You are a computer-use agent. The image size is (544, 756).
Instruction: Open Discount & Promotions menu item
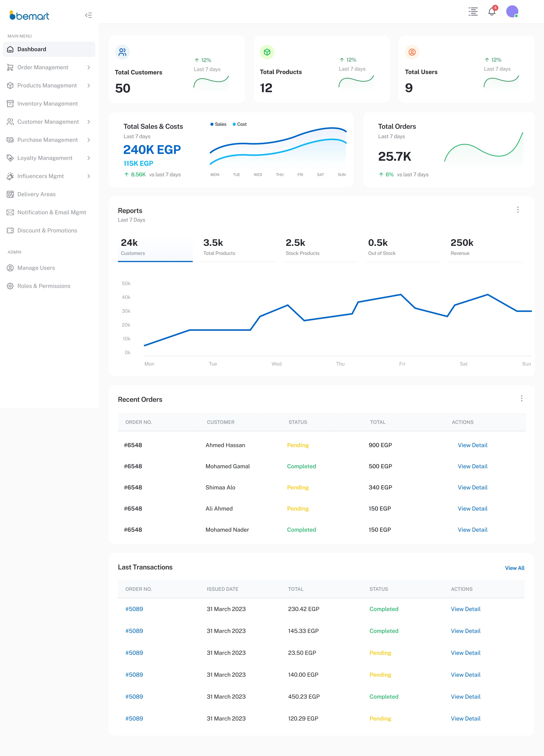(49, 230)
